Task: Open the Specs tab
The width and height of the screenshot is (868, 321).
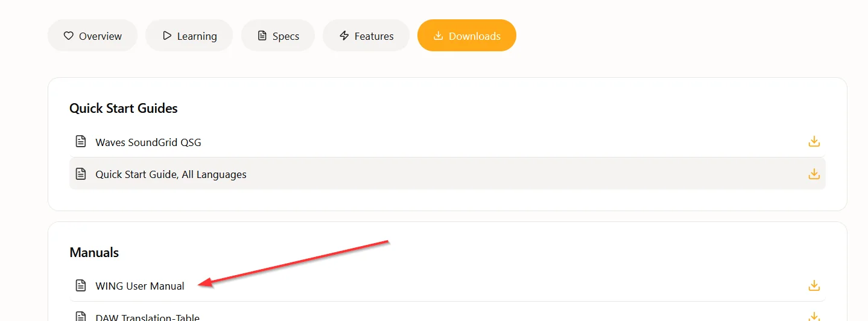Action: (278, 36)
